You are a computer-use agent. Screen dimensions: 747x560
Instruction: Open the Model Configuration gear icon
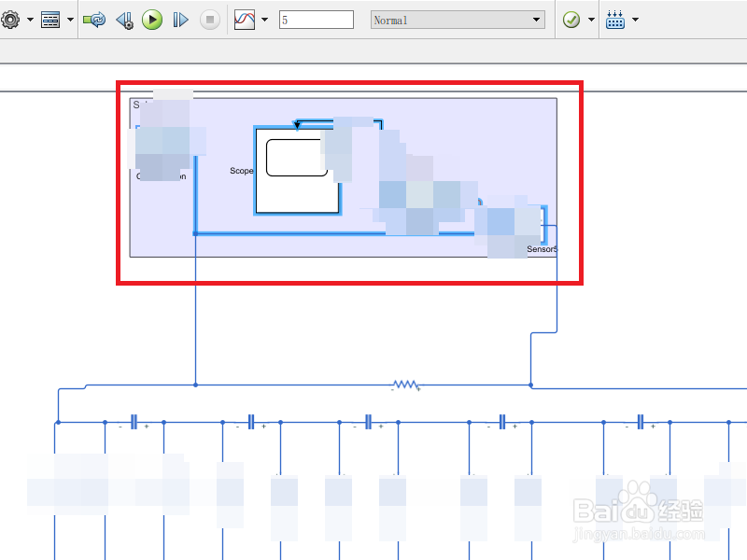pyautogui.click(x=10, y=20)
